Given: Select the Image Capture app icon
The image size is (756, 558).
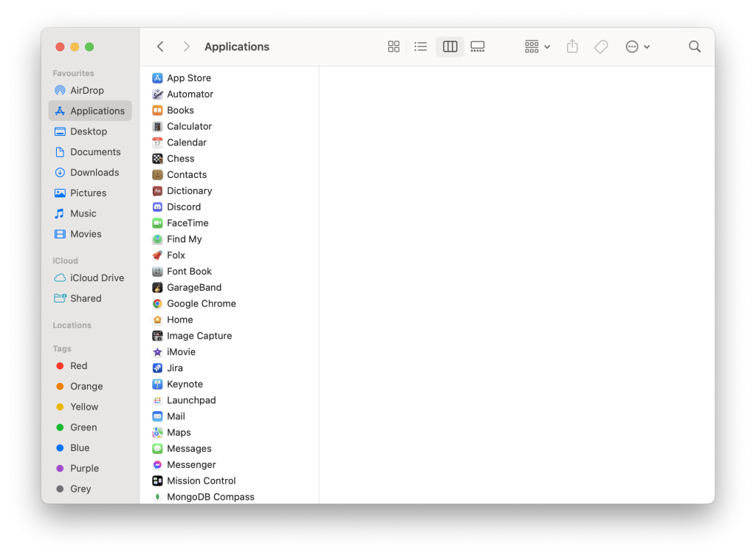Looking at the screenshot, I should pos(157,336).
